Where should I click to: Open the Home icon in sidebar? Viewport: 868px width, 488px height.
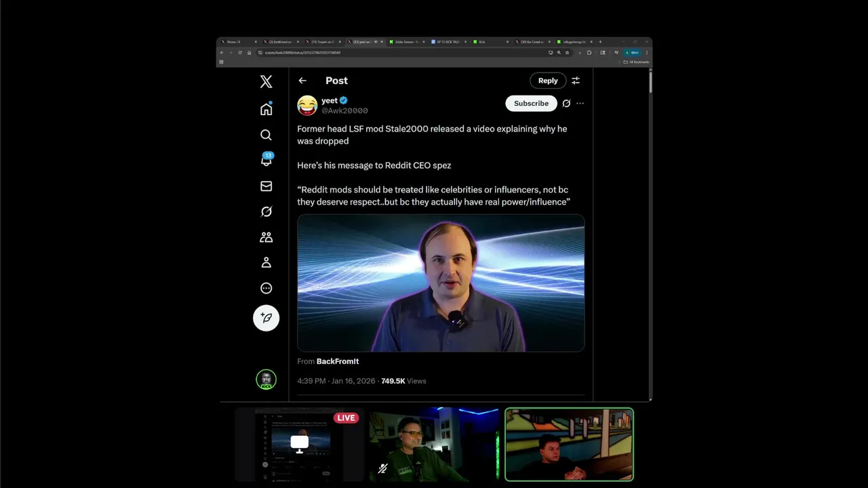266,109
